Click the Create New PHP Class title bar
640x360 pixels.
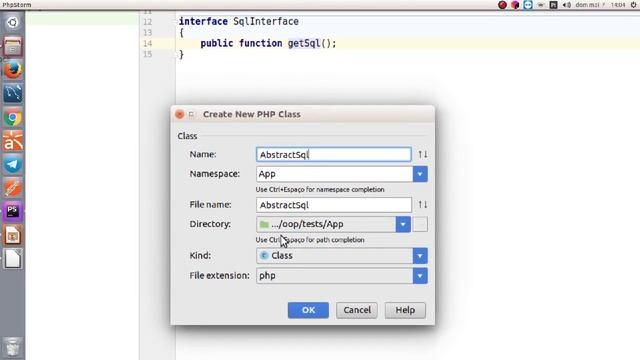coord(302,114)
